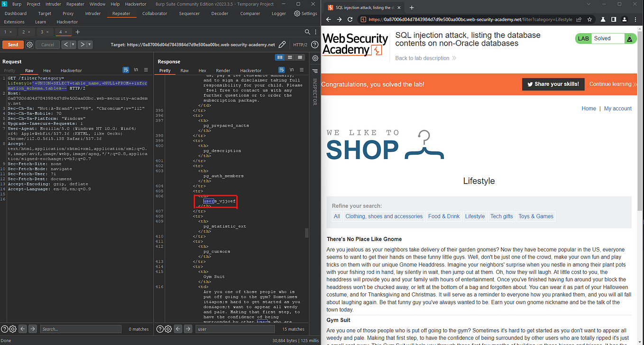The height and width of the screenshot is (345, 644).
Task: Open request send settings gear icon
Action: (x=29, y=45)
